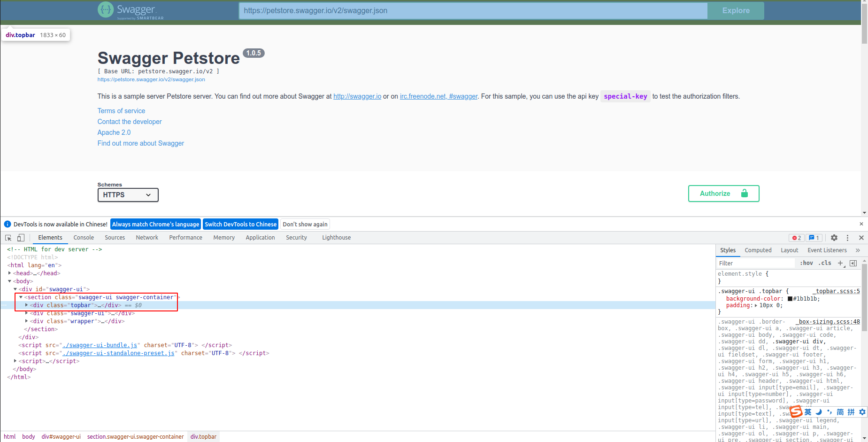Switch DevTools to Chinese language
Viewport: 868px width, 442px height.
click(x=241, y=224)
